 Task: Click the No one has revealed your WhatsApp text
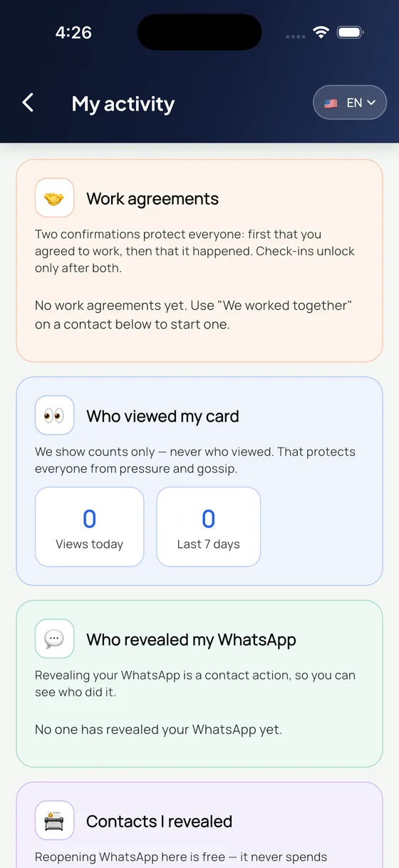pyautogui.click(x=159, y=730)
